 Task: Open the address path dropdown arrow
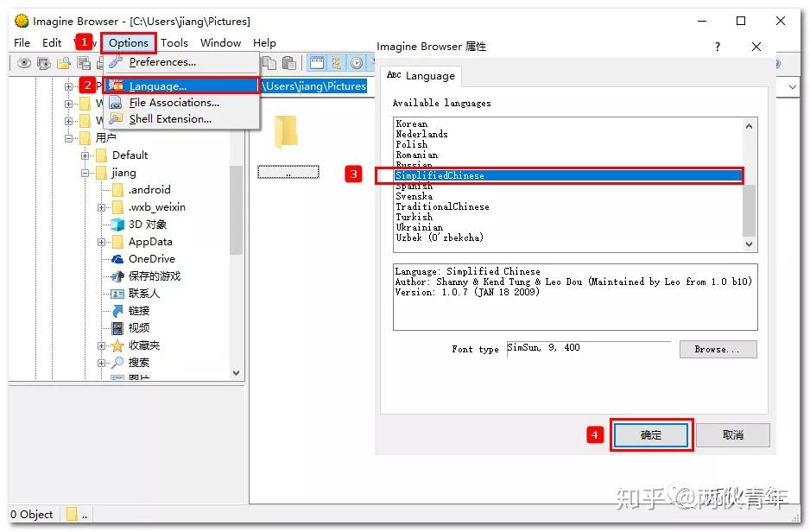point(793,86)
